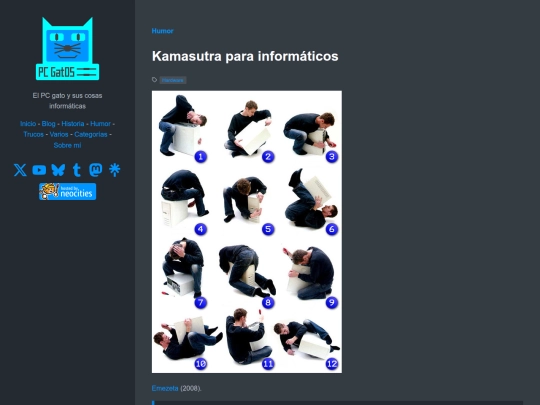
Task: Click the PC GatOS cat logo
Action: (68, 49)
